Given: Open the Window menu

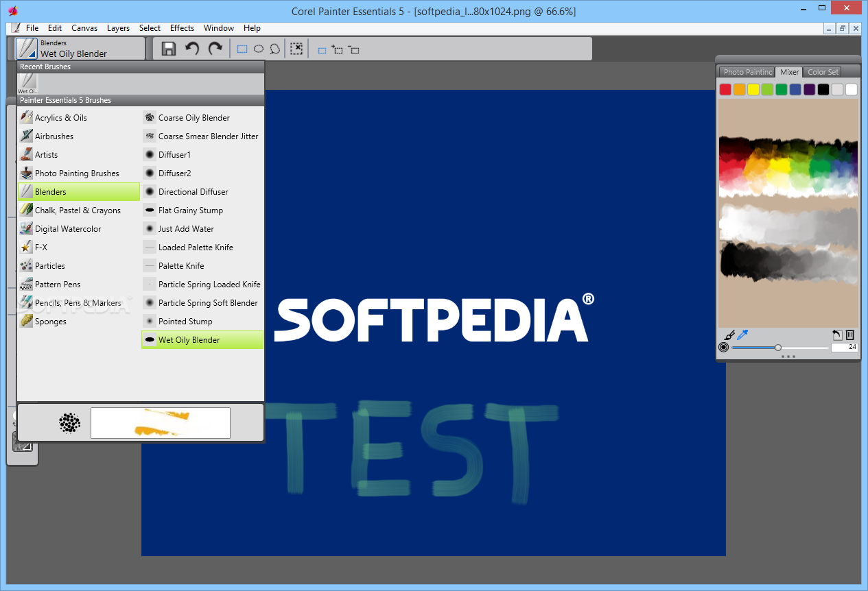Looking at the screenshot, I should coord(219,28).
